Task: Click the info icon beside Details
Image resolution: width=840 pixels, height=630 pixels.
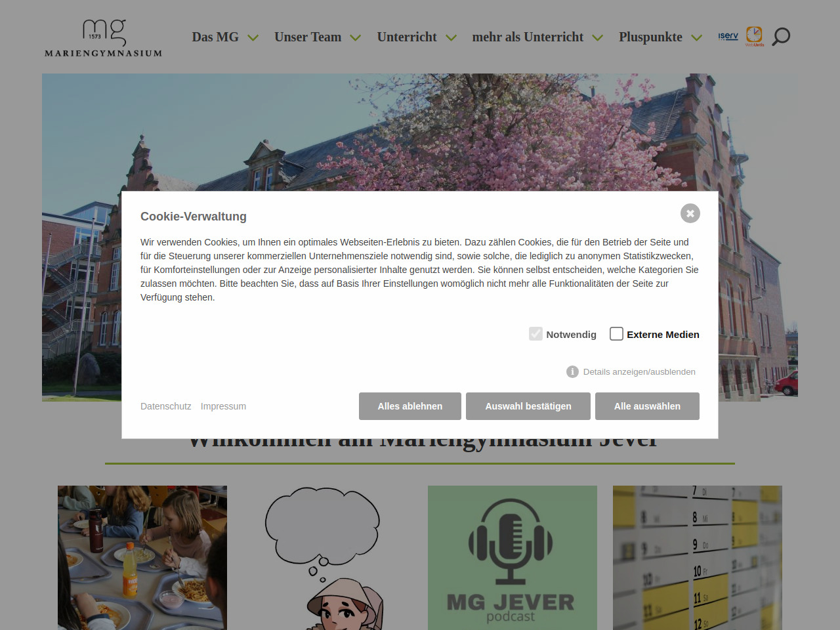Action: coord(572,372)
